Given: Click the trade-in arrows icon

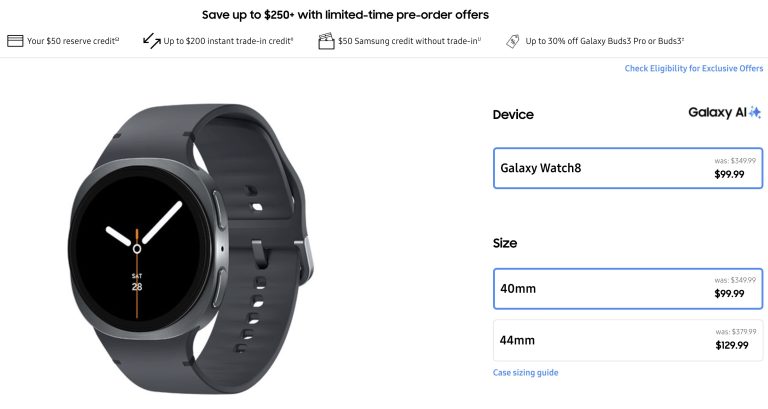Looking at the screenshot, I should tap(152, 41).
